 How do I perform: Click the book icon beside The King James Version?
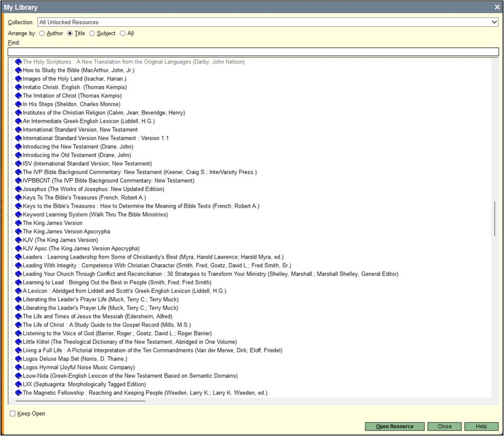pyautogui.click(x=19, y=223)
